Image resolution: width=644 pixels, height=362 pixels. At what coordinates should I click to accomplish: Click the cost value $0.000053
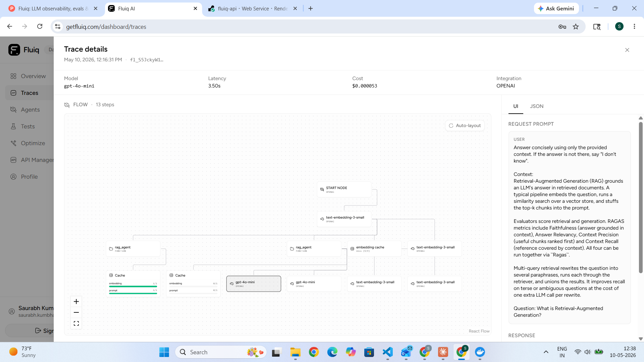(365, 86)
